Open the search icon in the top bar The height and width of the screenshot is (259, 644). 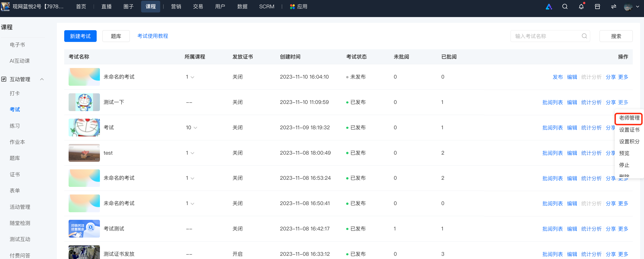point(565,7)
